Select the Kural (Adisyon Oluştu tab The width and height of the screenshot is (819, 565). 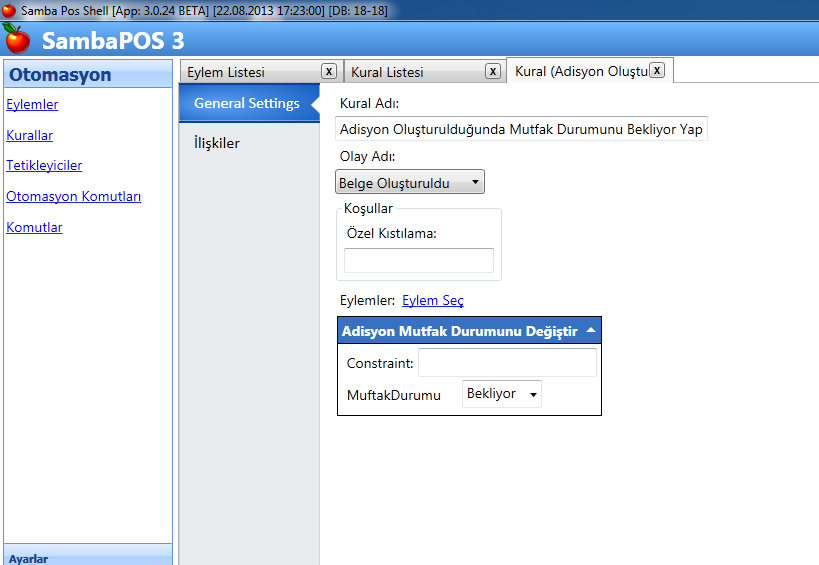click(x=578, y=71)
